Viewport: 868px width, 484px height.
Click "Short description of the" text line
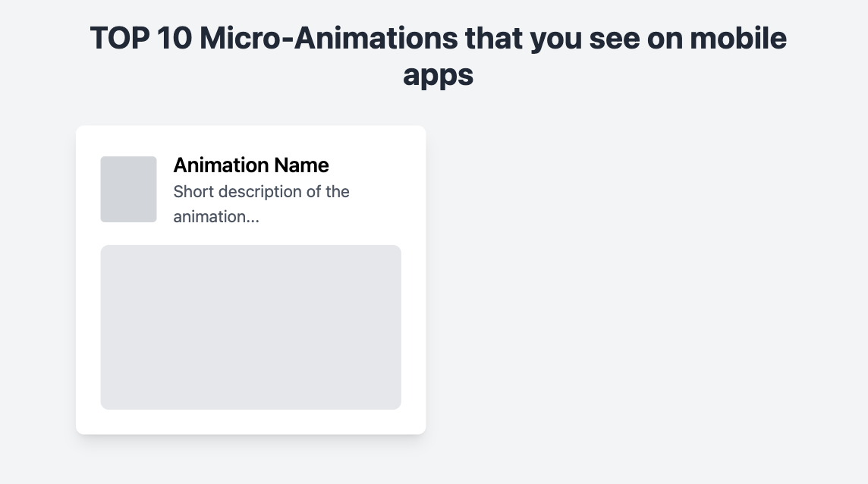pyautogui.click(x=261, y=191)
